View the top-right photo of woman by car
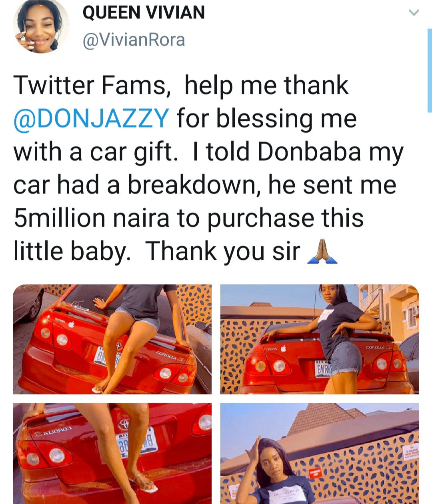Image resolution: width=432 pixels, height=504 pixels. [320, 339]
